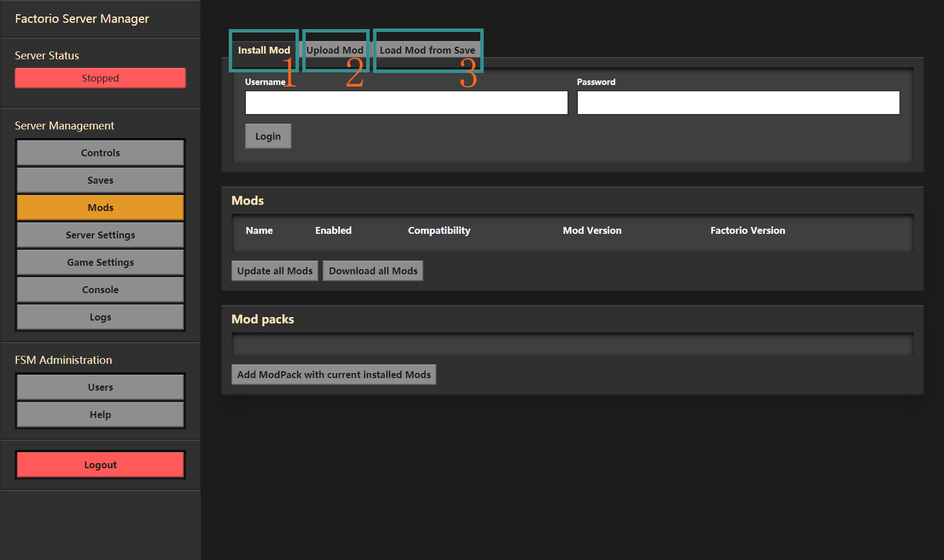Image resolution: width=944 pixels, height=560 pixels.
Task: Open the Console page
Action: (x=100, y=290)
